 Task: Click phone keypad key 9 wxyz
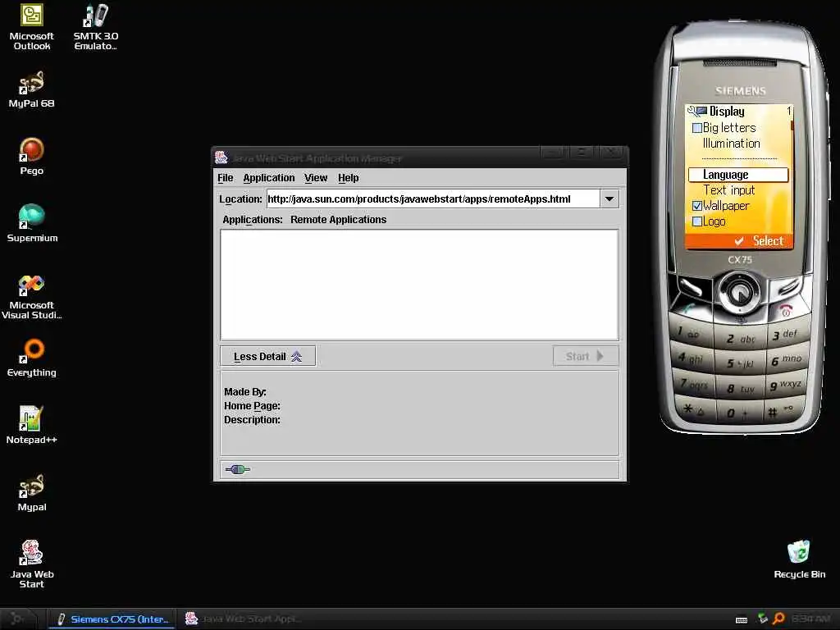(x=785, y=386)
